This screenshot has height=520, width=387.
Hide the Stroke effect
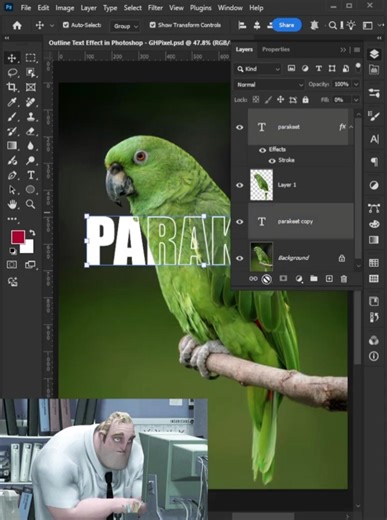pos(272,161)
